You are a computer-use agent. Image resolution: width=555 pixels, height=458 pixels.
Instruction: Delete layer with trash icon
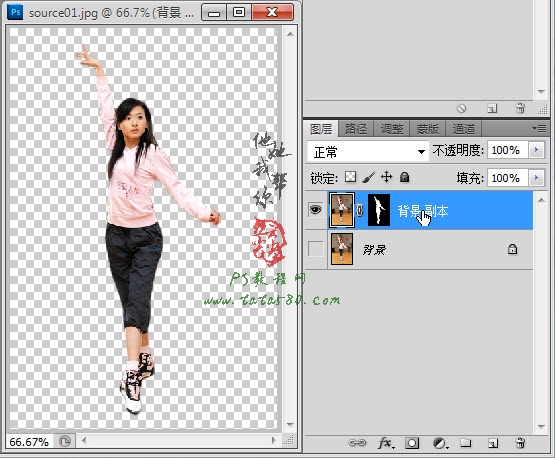(x=520, y=443)
